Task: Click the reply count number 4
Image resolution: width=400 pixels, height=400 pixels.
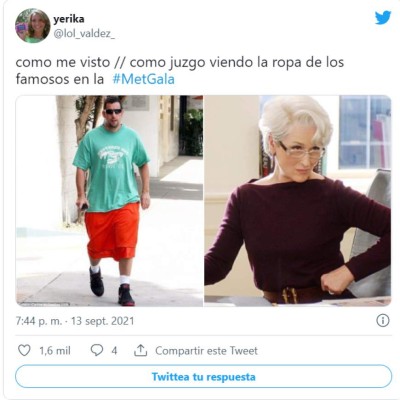Action: click(x=114, y=351)
